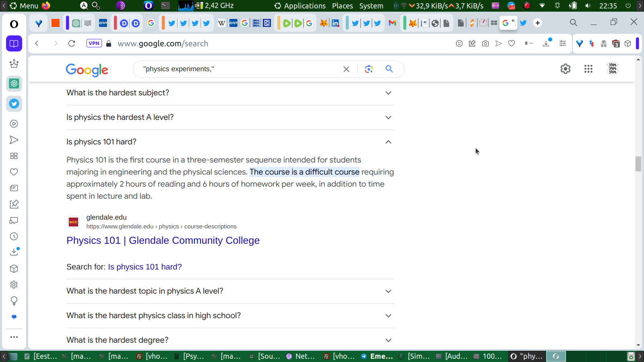The width and height of the screenshot is (644, 362).
Task: Open Pinboards from the sidebar
Action: click(x=14, y=204)
